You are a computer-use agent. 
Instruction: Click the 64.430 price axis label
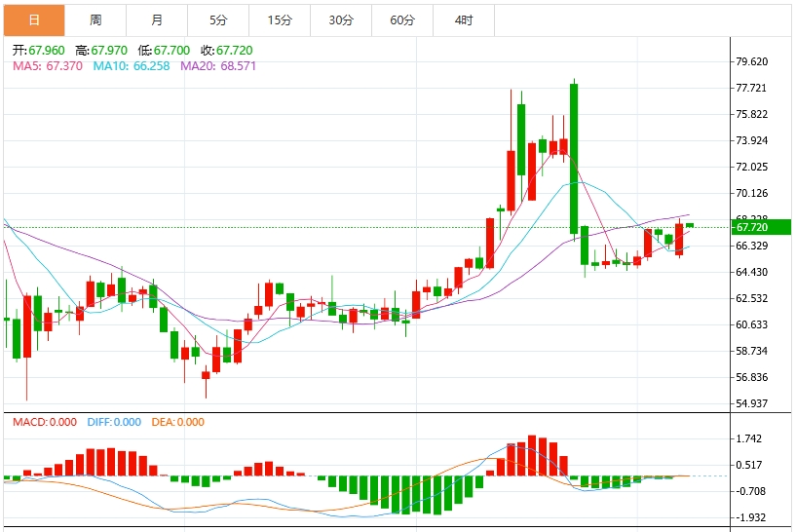(752, 272)
